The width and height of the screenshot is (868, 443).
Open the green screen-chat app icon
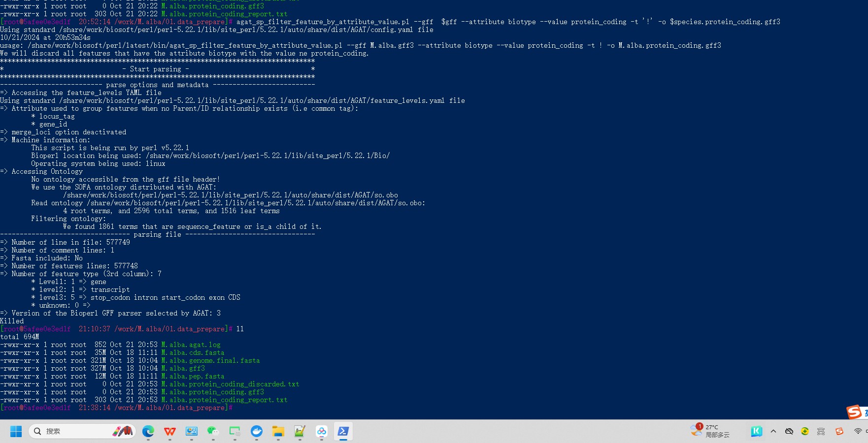point(235,432)
